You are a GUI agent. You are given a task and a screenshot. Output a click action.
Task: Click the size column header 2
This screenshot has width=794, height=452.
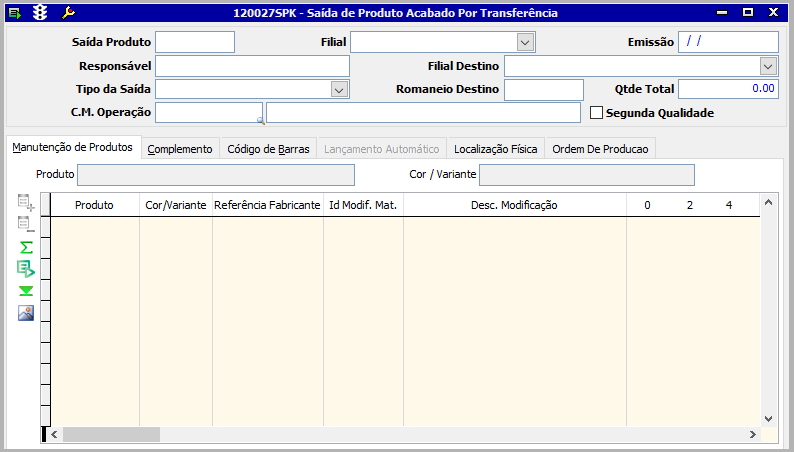690,205
